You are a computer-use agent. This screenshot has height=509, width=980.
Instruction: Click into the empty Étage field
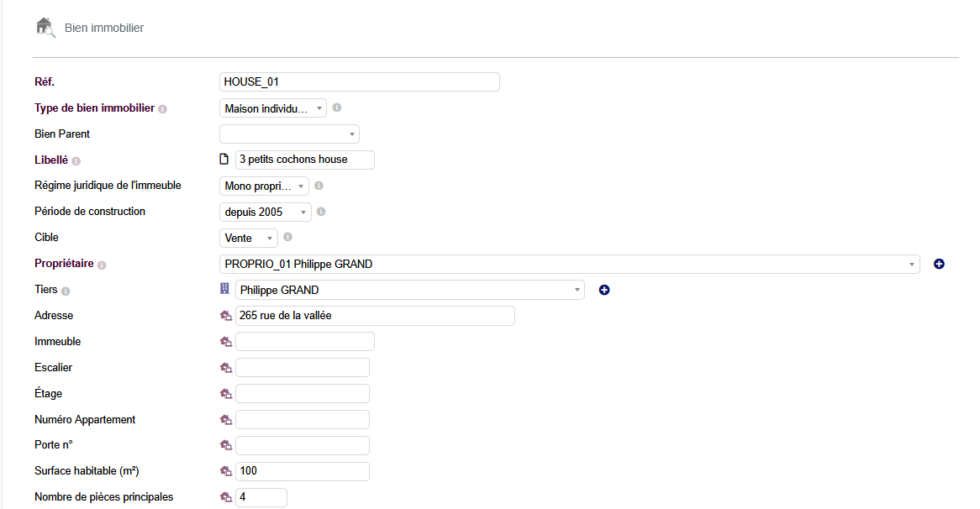click(303, 394)
